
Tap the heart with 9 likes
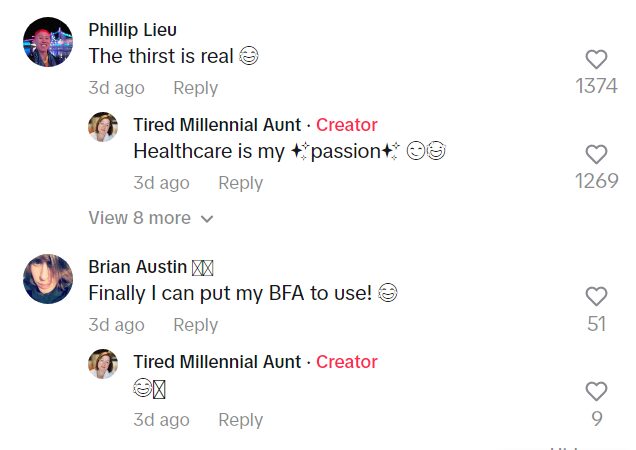(596, 392)
